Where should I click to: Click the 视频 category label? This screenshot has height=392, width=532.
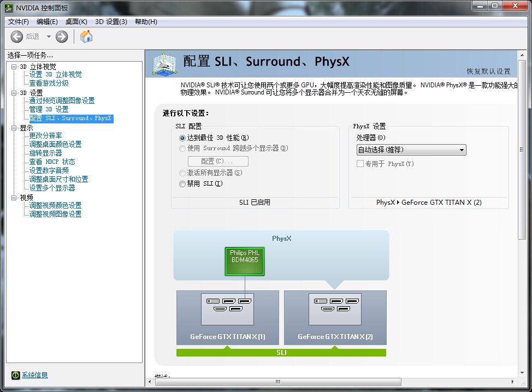click(26, 198)
